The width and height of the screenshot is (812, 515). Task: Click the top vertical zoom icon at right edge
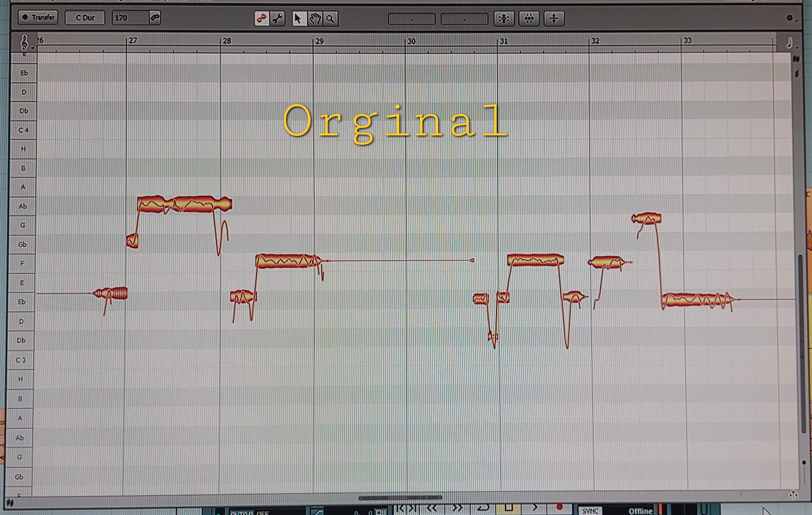point(796,60)
